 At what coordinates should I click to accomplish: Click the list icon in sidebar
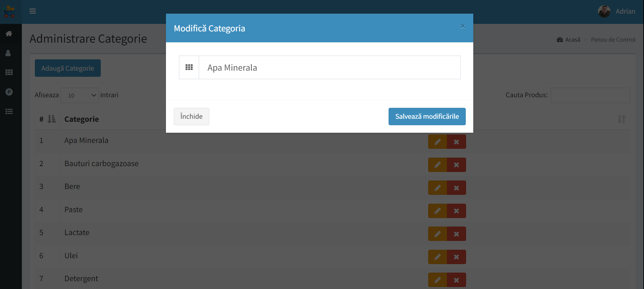click(x=9, y=111)
